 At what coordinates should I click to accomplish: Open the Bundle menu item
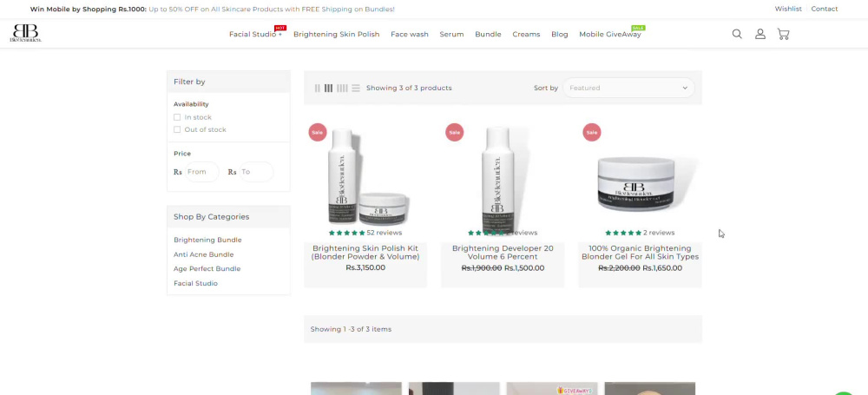[488, 35]
